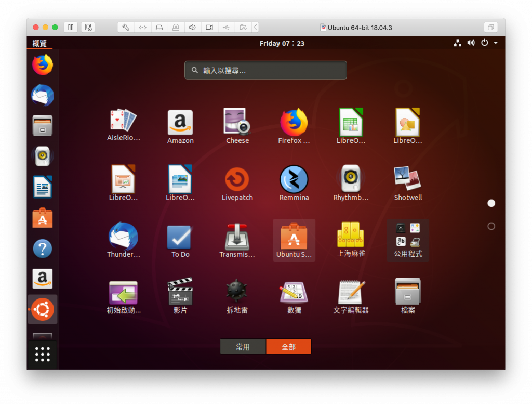Click the VM shared folder icon
532x405 pixels.
[243, 28]
